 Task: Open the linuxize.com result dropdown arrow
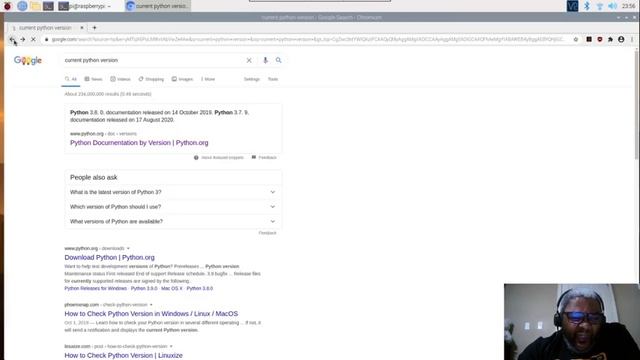[171, 347]
